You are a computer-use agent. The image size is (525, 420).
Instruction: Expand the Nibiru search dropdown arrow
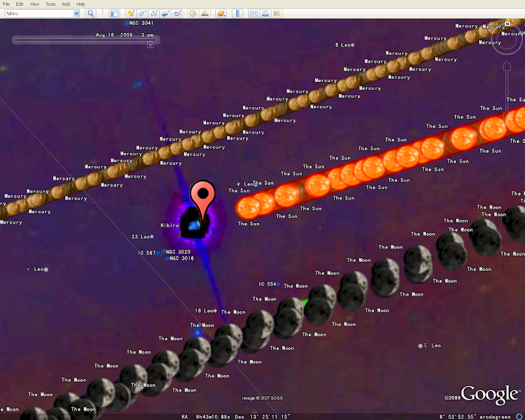point(76,13)
